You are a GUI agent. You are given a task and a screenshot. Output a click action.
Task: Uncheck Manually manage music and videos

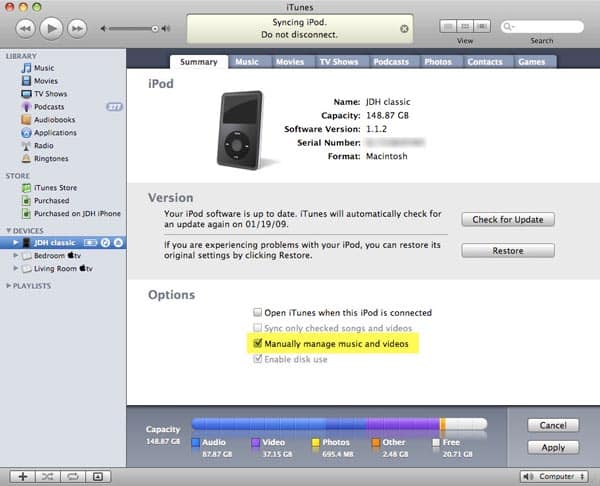[258, 343]
